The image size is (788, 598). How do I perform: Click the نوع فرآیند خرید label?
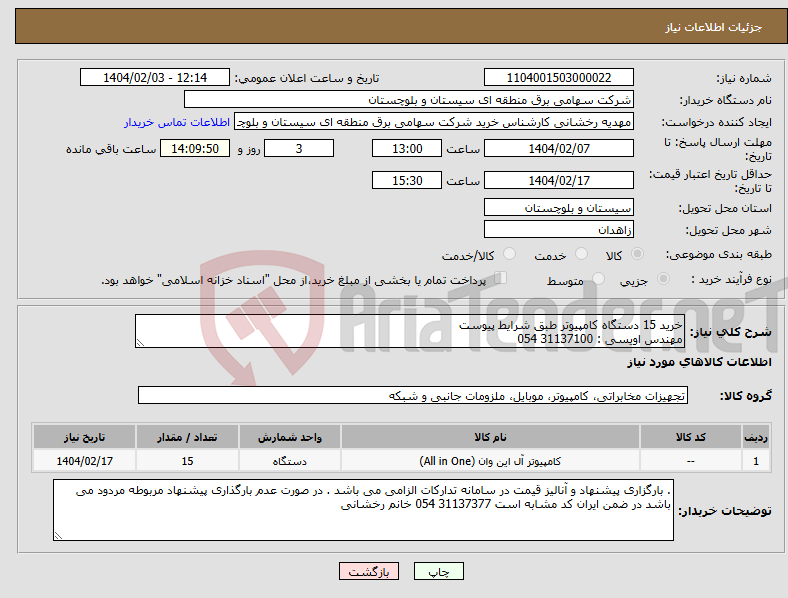tap(731, 279)
